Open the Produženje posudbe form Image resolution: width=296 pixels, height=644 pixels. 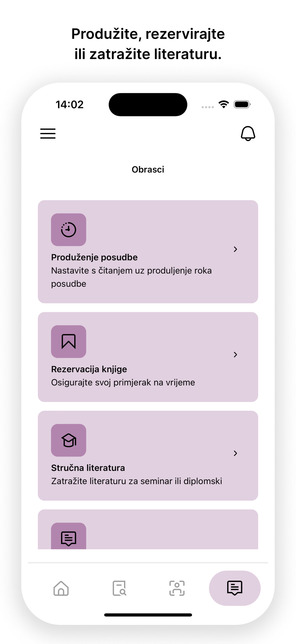148,252
